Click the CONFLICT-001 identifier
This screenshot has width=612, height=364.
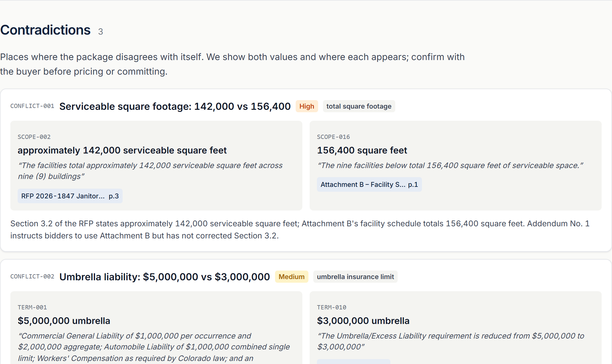(x=32, y=106)
